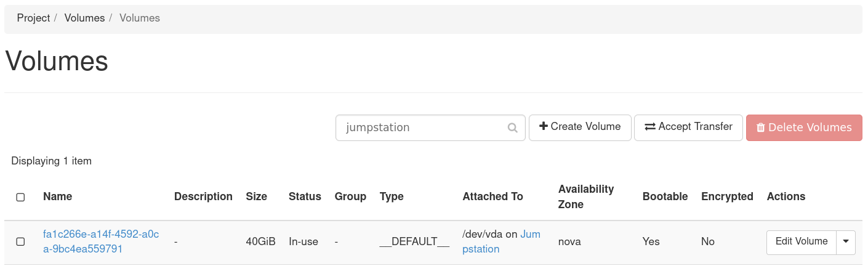868x271 pixels.
Task: Click the Bootable column header
Action: point(665,196)
